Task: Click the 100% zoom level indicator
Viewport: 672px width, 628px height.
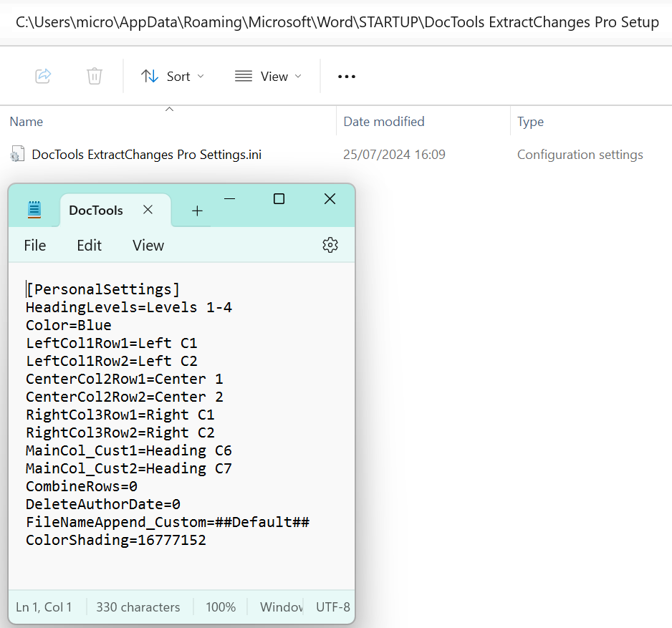Action: coord(221,607)
